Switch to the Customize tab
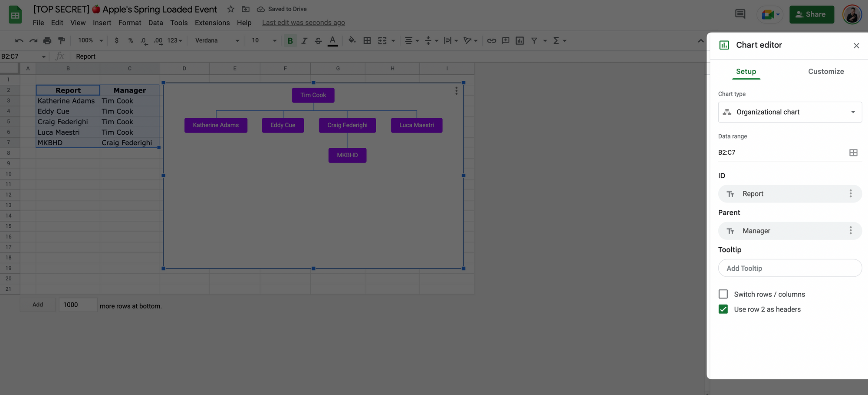The width and height of the screenshot is (868, 395). click(826, 71)
